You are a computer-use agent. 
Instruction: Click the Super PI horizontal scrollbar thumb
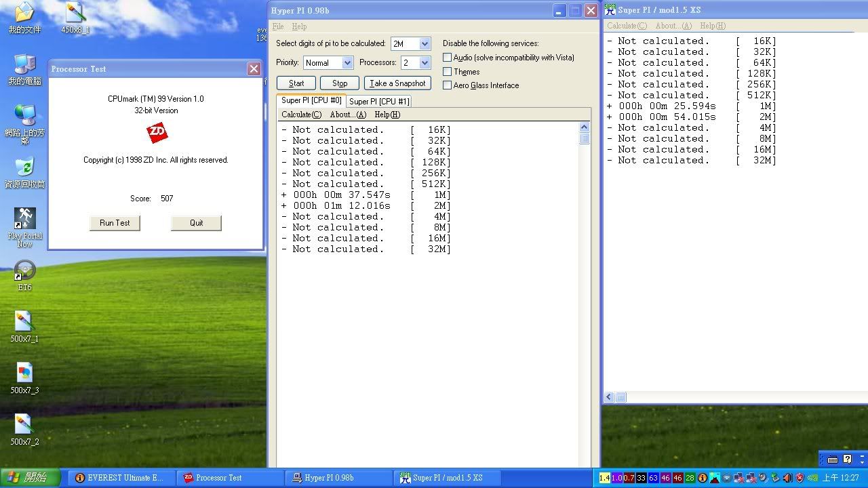click(x=620, y=397)
